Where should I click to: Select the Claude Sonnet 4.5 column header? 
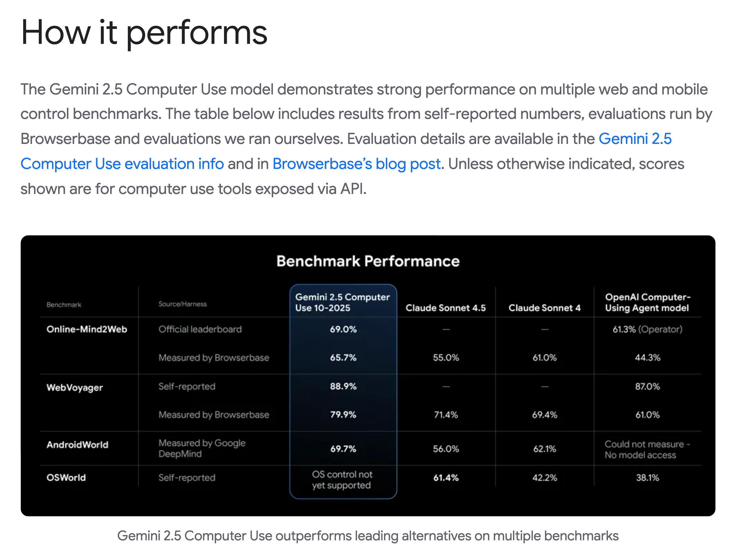click(x=445, y=308)
